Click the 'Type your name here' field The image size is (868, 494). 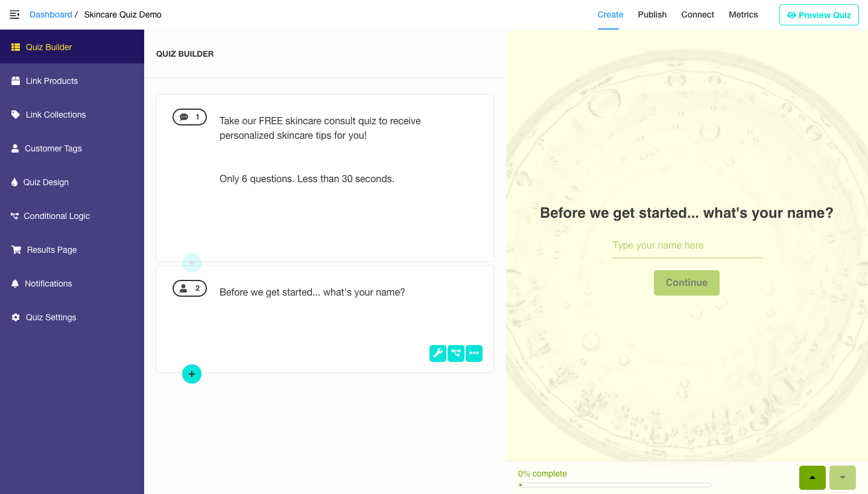(686, 245)
